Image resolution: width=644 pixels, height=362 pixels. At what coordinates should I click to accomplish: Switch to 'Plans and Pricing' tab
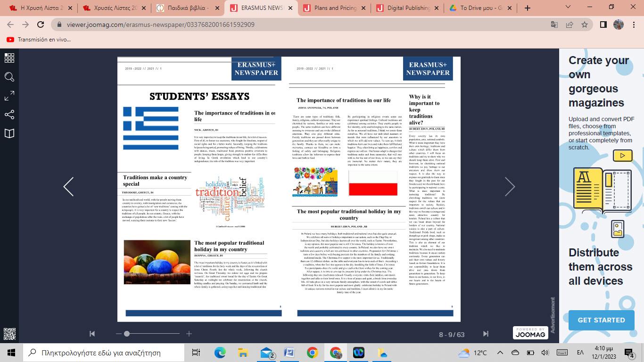point(335,8)
